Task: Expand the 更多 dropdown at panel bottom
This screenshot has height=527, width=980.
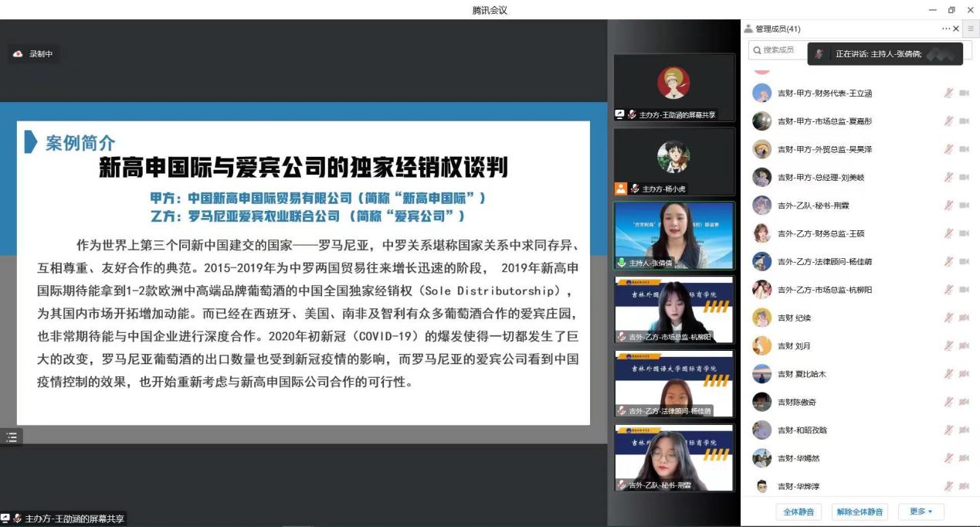Action: [921, 512]
